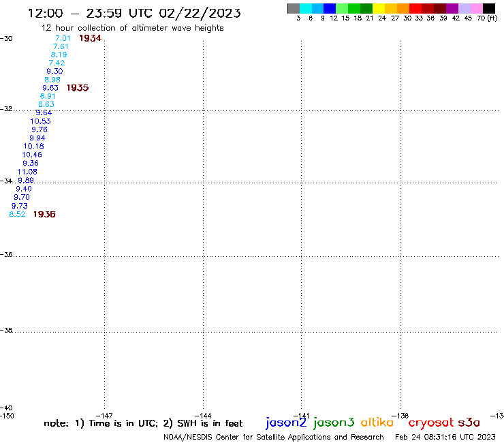Click the -147 longitude axis label
Image resolution: width=504 pixels, height=443 pixels.
(x=104, y=416)
